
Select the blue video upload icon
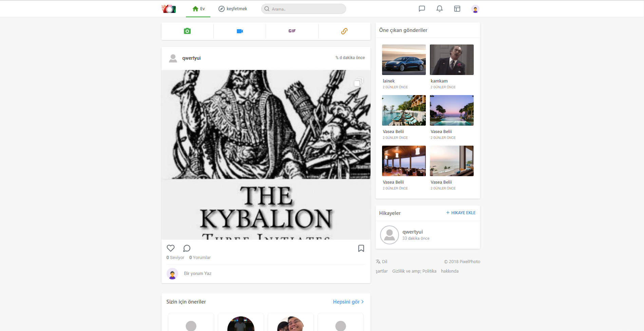pyautogui.click(x=240, y=31)
